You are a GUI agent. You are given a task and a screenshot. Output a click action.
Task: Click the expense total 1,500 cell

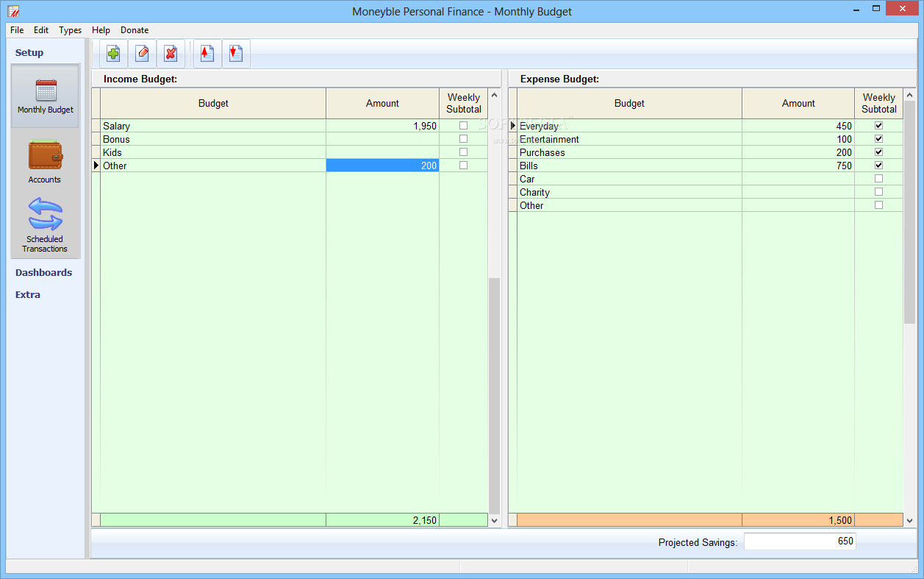click(798, 520)
